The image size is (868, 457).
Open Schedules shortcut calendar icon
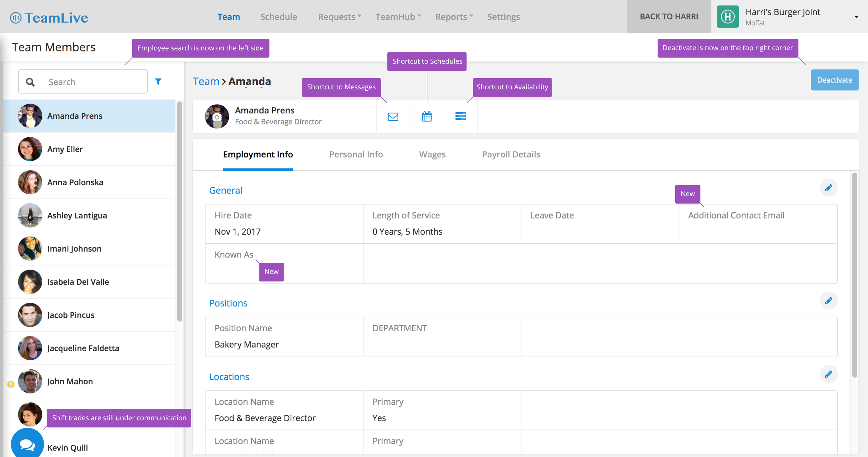pos(427,116)
